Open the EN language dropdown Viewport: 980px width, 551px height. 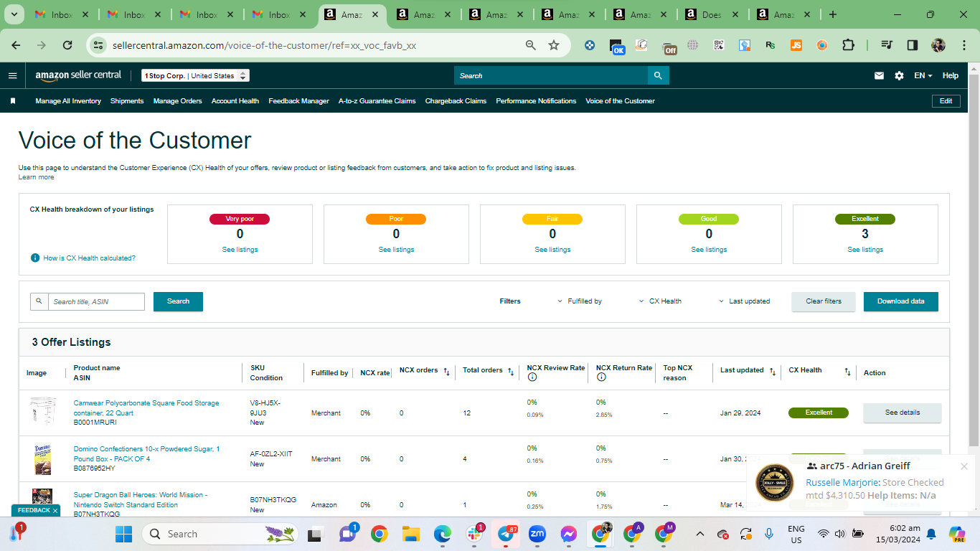923,75
